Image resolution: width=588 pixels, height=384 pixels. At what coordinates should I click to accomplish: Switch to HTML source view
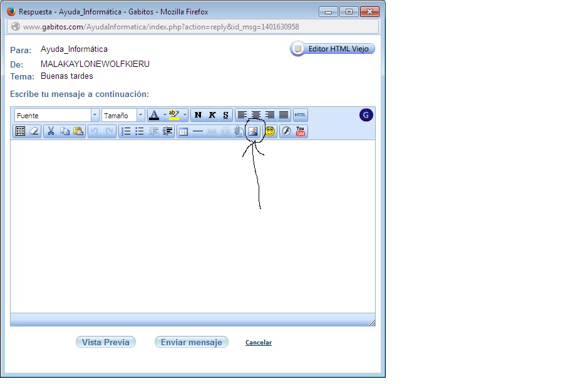tap(301, 115)
